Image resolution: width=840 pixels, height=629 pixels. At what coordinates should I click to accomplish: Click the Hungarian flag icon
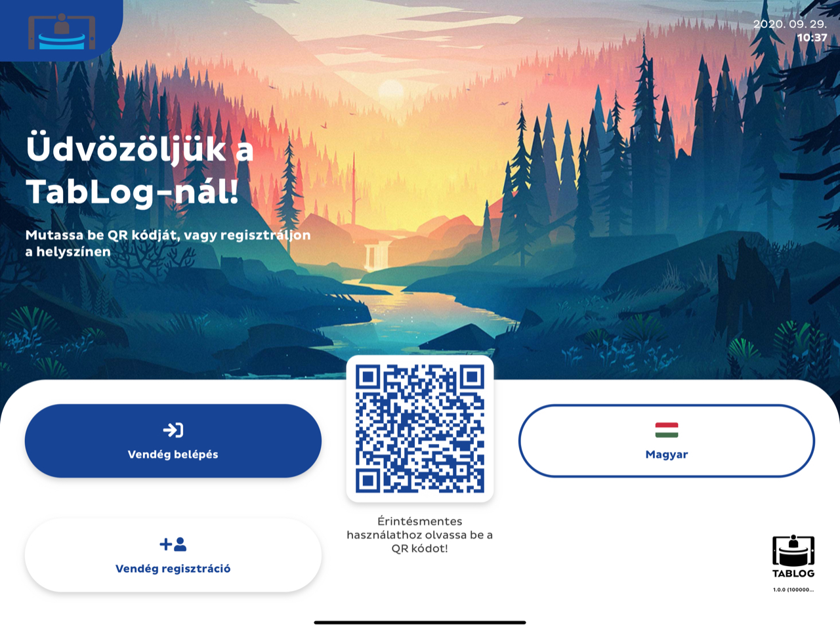coord(667,430)
